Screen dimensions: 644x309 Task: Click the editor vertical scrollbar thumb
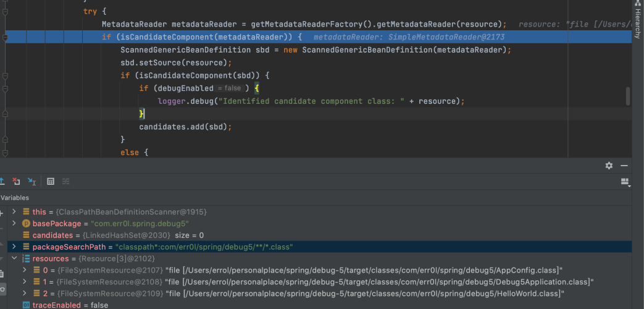pos(628,96)
